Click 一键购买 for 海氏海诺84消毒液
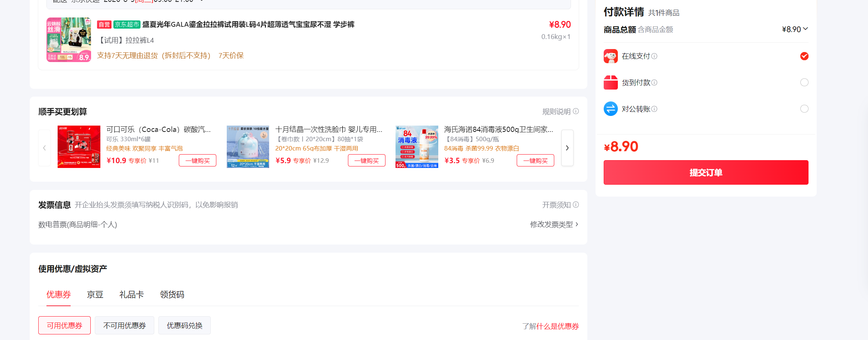The width and height of the screenshot is (868, 340). point(535,161)
